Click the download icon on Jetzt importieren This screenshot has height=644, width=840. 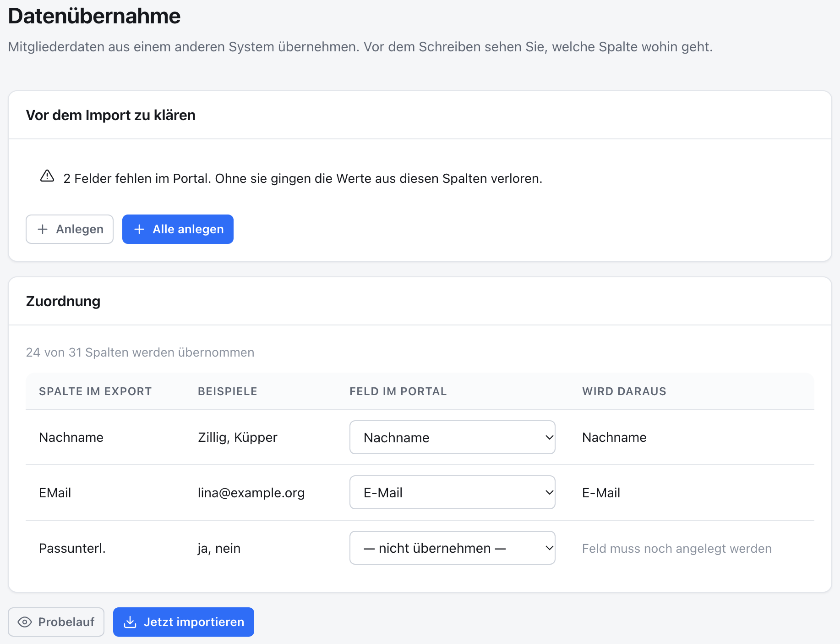click(130, 622)
